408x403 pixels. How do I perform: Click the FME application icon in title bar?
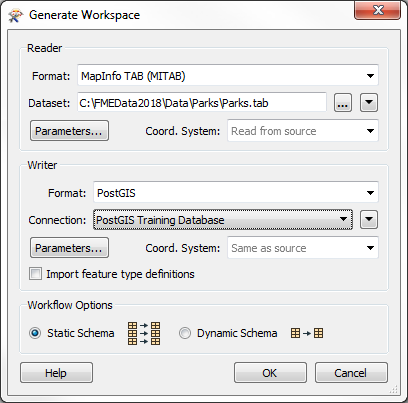[15, 15]
